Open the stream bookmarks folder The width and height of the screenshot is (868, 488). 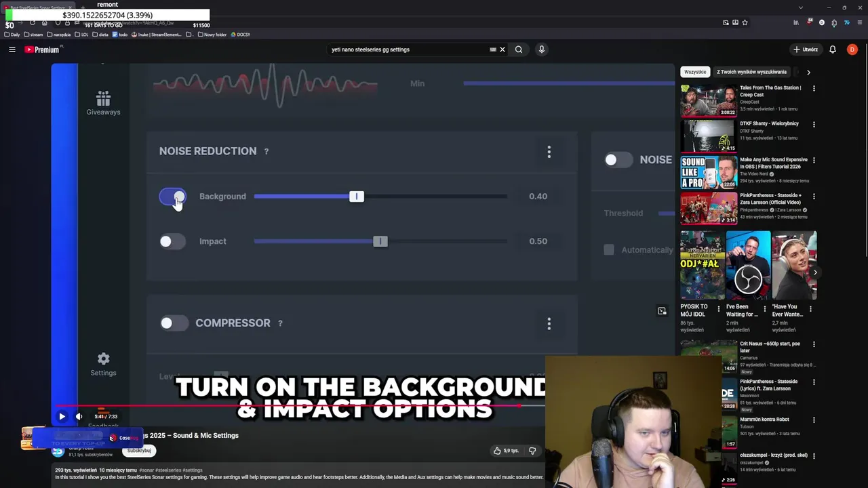click(x=33, y=35)
